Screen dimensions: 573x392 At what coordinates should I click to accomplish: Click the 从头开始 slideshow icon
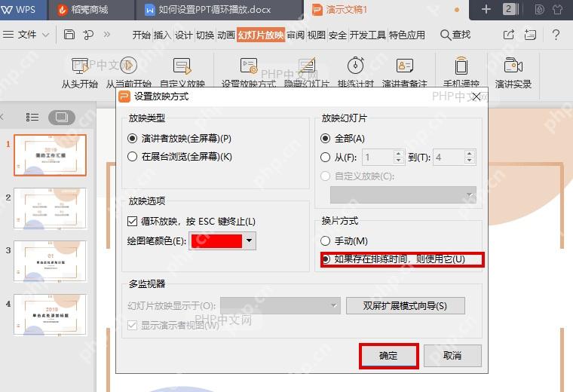click(x=80, y=66)
